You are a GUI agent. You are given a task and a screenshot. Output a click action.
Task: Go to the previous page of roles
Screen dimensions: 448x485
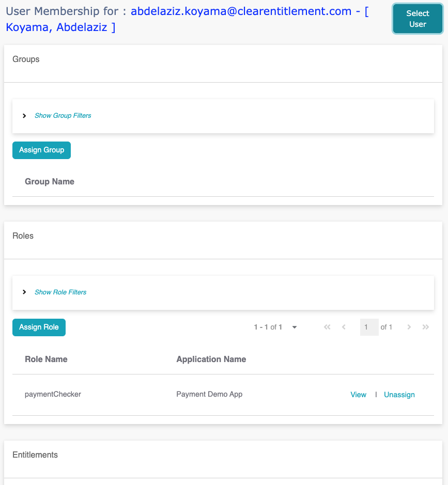[344, 327]
